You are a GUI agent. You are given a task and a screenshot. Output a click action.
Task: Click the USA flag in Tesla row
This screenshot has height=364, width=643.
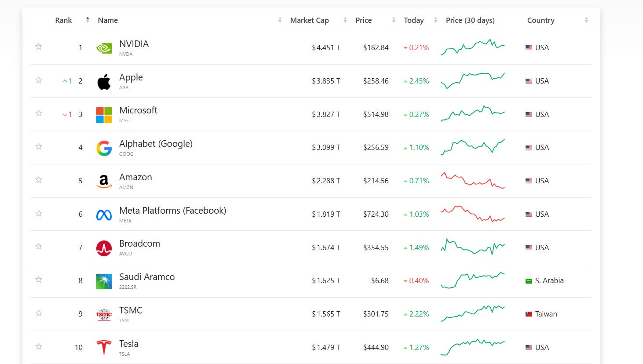click(x=529, y=347)
